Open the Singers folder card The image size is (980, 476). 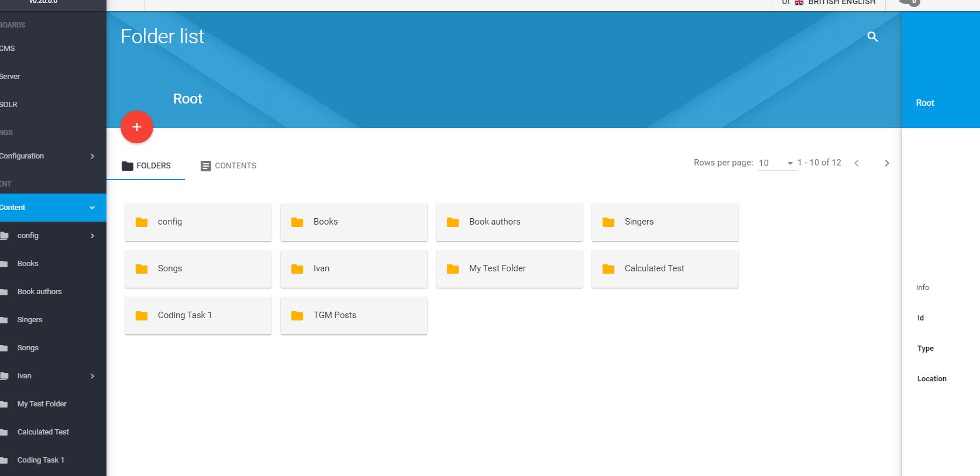coord(665,222)
